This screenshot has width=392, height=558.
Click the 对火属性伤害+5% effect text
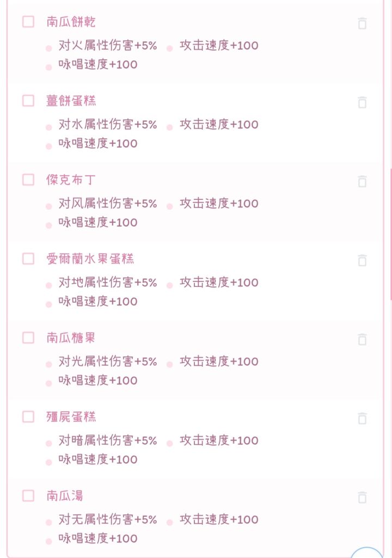(x=108, y=46)
